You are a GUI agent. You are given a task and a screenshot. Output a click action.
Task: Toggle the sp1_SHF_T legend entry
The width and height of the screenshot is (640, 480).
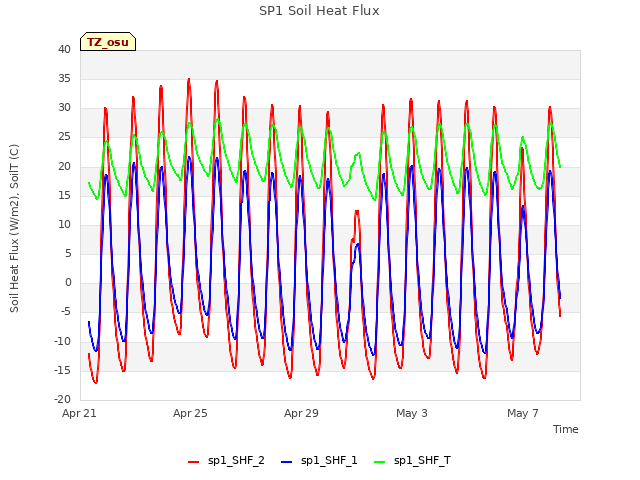[412, 461]
